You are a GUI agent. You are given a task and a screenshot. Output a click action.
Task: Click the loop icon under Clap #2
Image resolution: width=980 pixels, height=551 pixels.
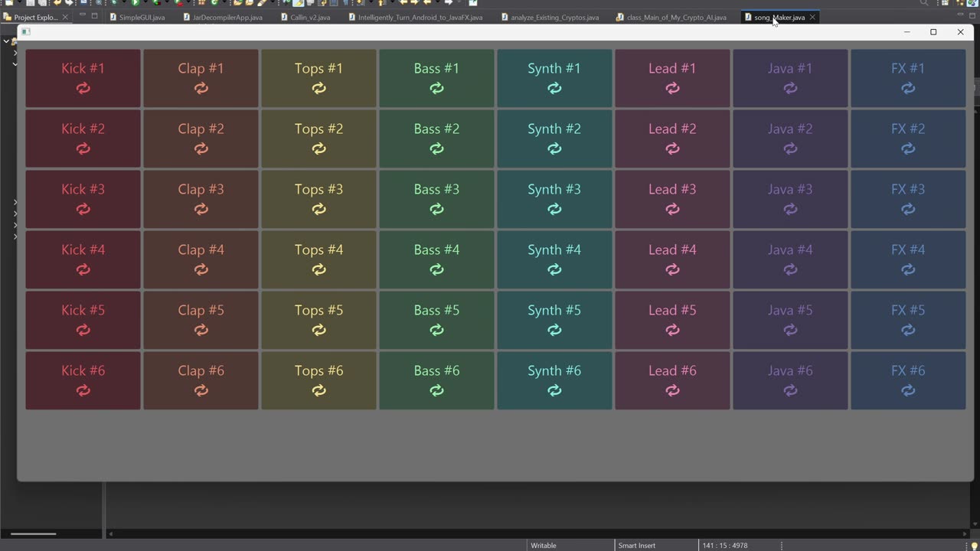[201, 148]
